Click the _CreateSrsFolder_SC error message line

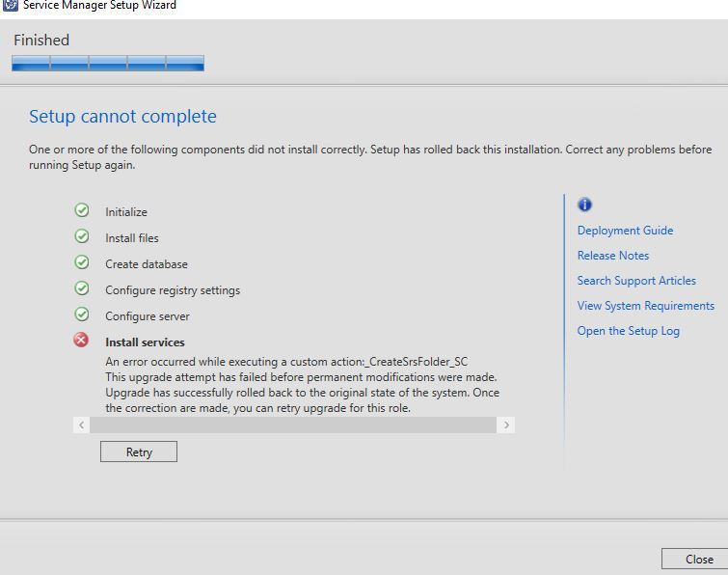(286, 362)
